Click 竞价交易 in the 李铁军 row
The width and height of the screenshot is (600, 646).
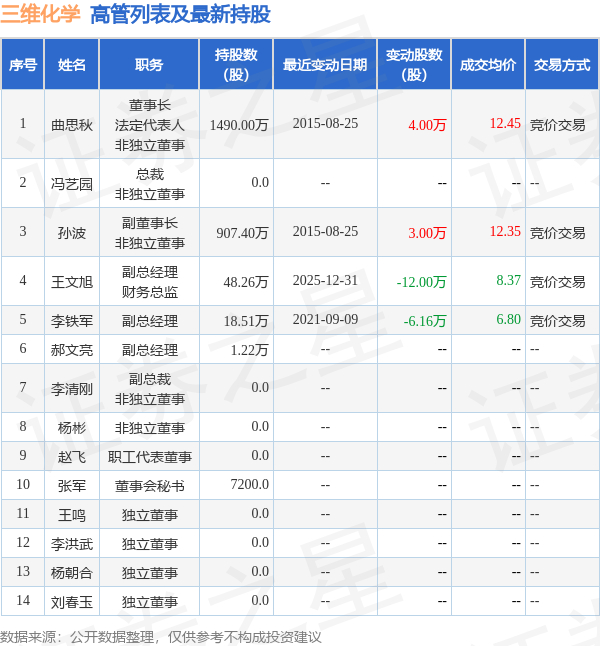558,321
